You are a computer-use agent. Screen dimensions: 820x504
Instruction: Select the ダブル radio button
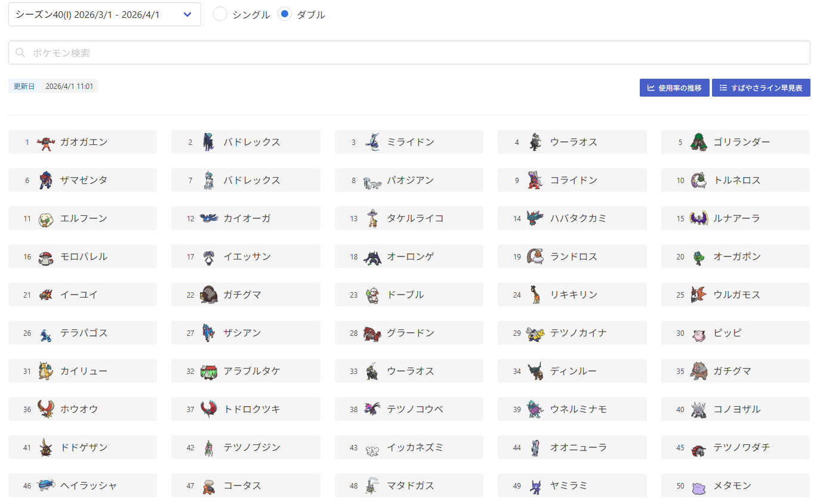[285, 14]
